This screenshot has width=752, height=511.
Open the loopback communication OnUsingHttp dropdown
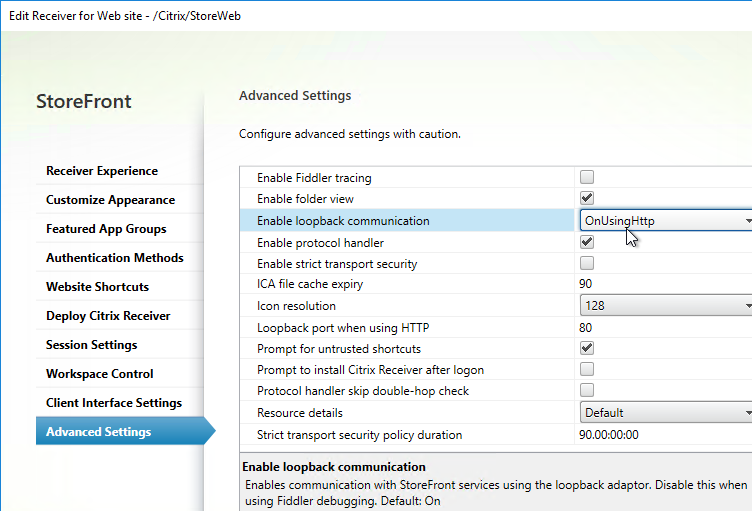pyautogui.click(x=666, y=220)
